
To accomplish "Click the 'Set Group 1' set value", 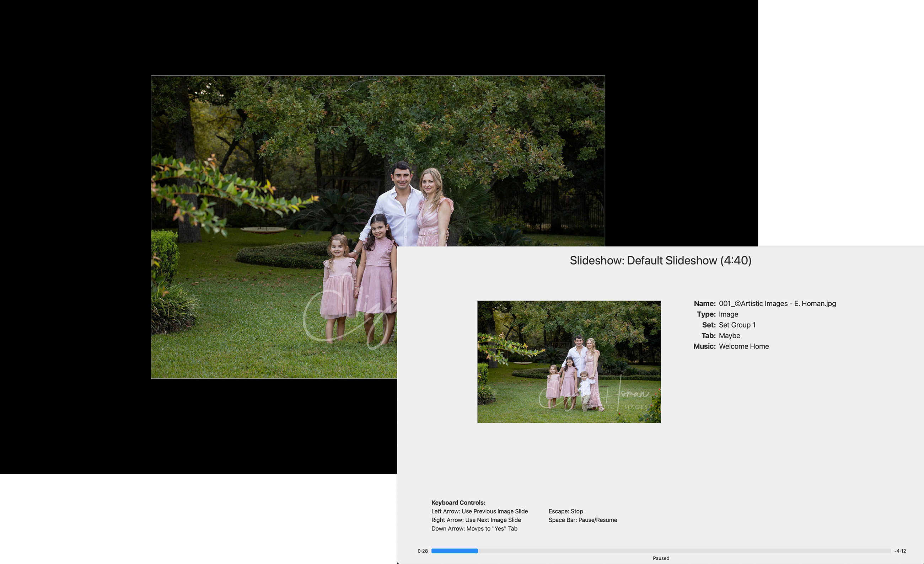I will tap(737, 325).
